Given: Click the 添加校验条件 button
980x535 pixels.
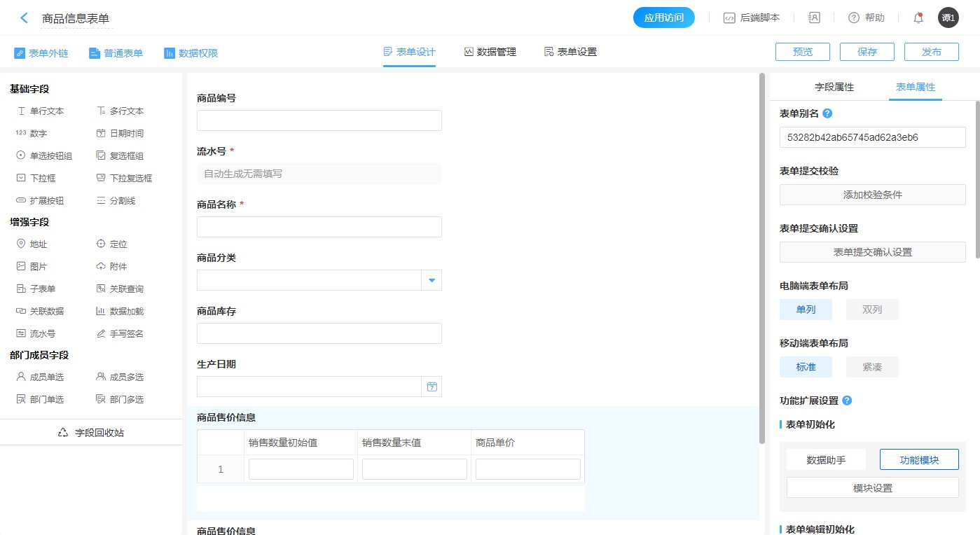Looking at the screenshot, I should click(x=872, y=195).
